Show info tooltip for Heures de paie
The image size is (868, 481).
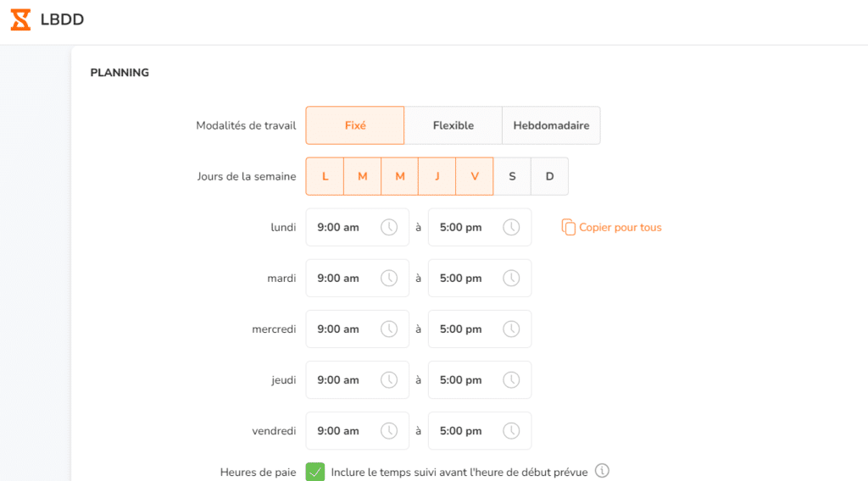click(x=602, y=471)
